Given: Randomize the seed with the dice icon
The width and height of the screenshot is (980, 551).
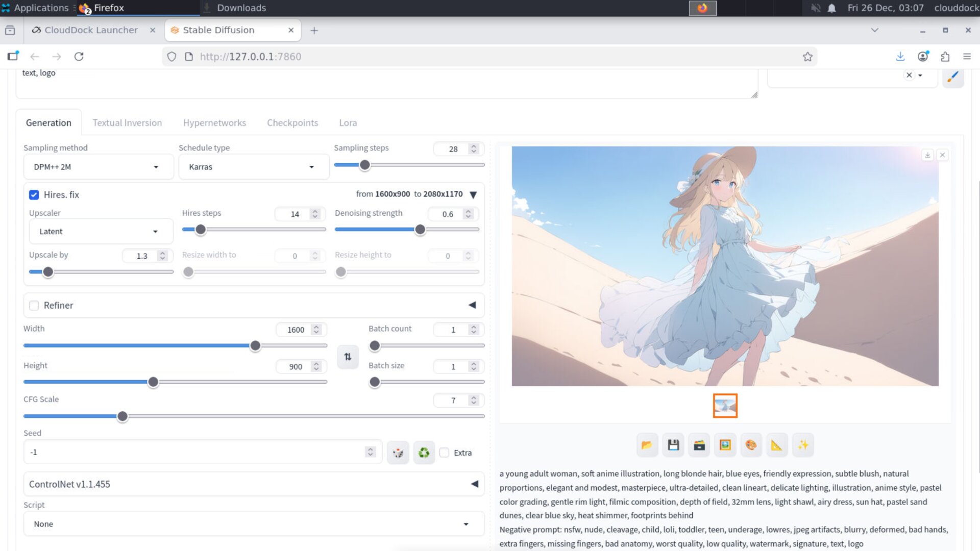Looking at the screenshot, I should pyautogui.click(x=398, y=452).
